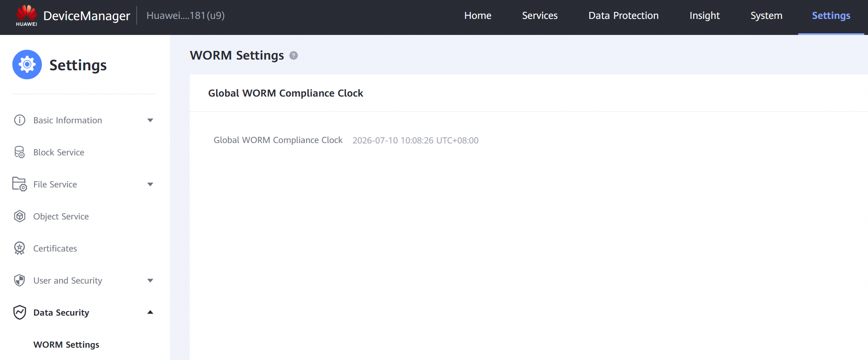The height and width of the screenshot is (360, 868).
Task: Open Basic Information in the sidebar
Action: tap(68, 120)
